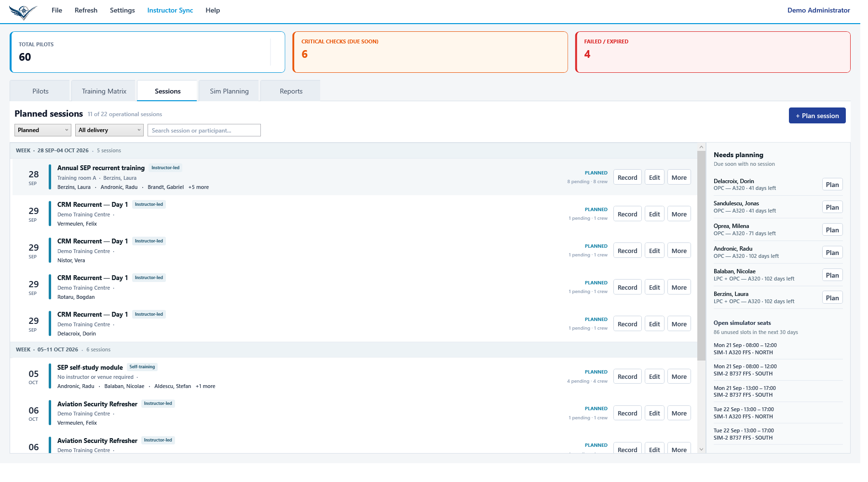Viewport: 868px width, 482px height.
Task: Plan a session for Oprea, Milena
Action: click(832, 230)
